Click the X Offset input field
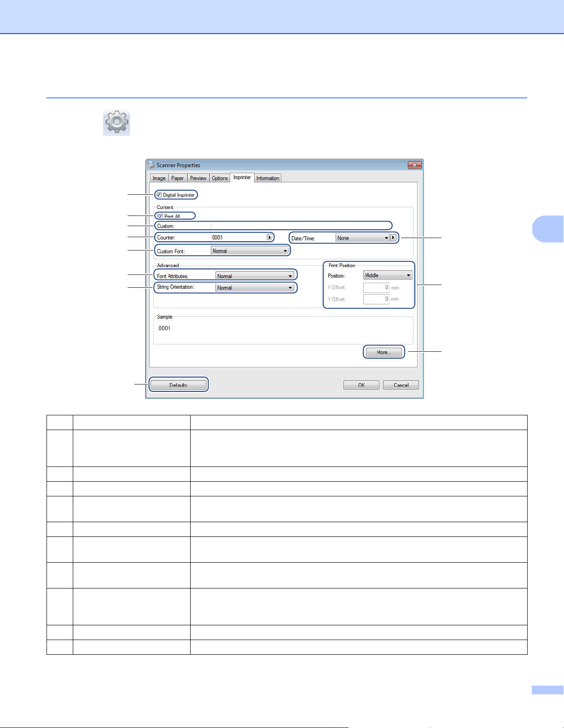Image resolution: width=564 pixels, height=728 pixels. [x=376, y=287]
